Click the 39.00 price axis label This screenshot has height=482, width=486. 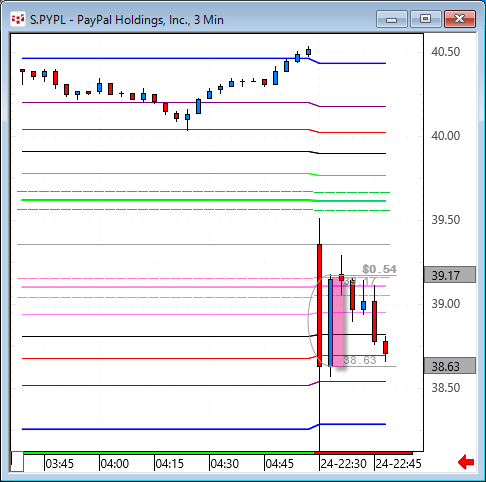coord(445,304)
